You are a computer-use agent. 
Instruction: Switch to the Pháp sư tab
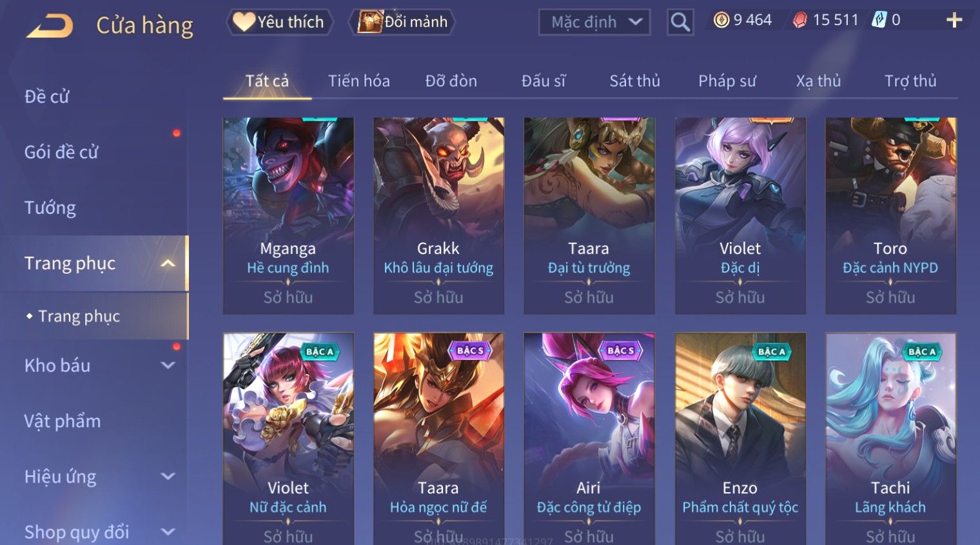[x=727, y=81]
